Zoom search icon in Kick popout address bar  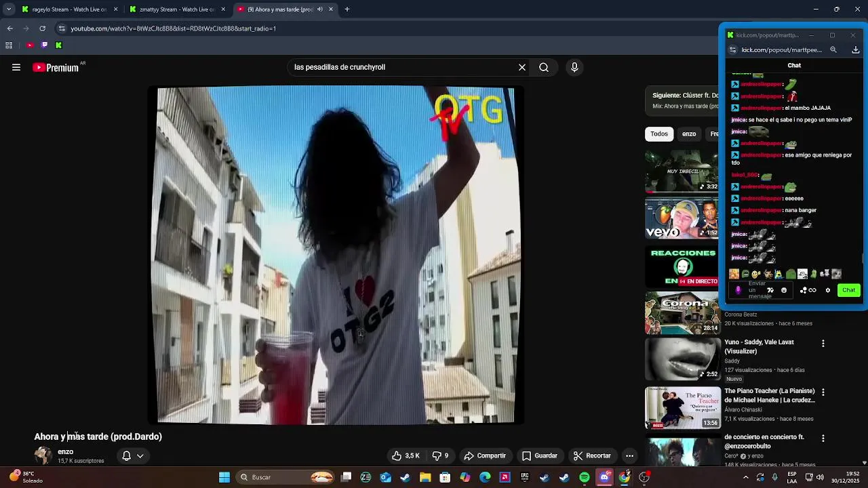(x=833, y=49)
